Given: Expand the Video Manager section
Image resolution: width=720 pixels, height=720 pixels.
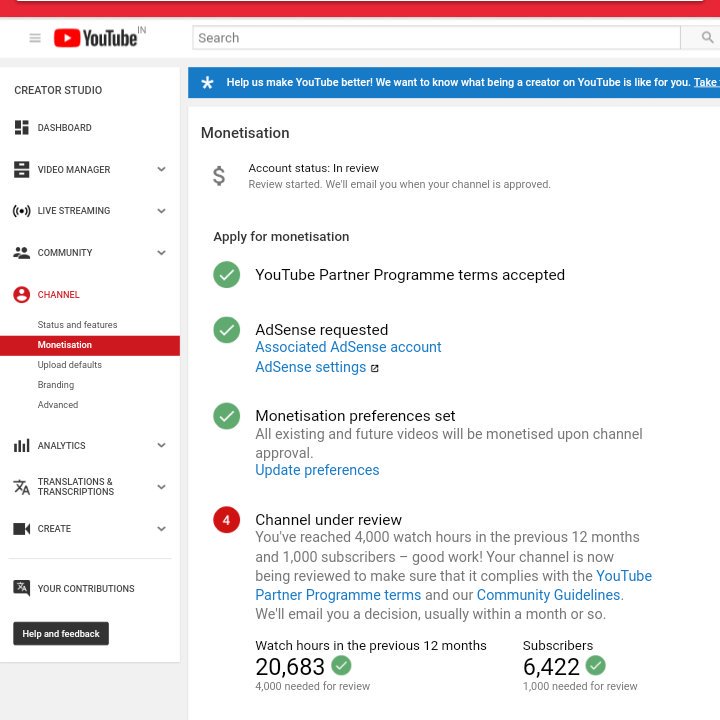Looking at the screenshot, I should 161,169.
